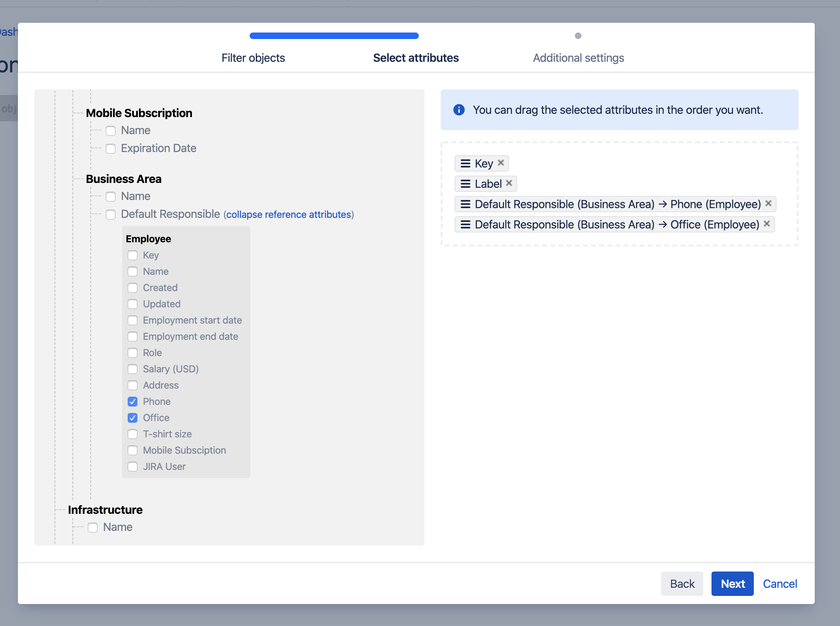Image resolution: width=840 pixels, height=626 pixels.
Task: Go to the Filter objects step
Action: [253, 58]
